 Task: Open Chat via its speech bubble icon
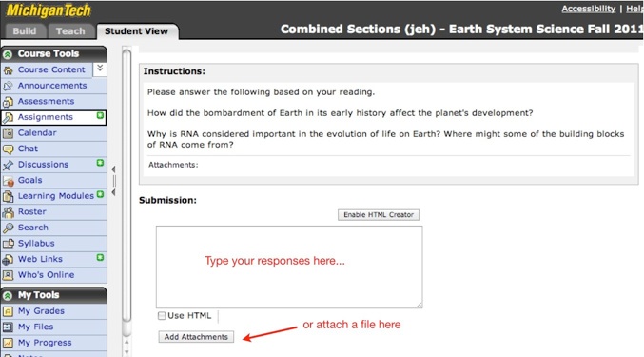pyautogui.click(x=8, y=149)
